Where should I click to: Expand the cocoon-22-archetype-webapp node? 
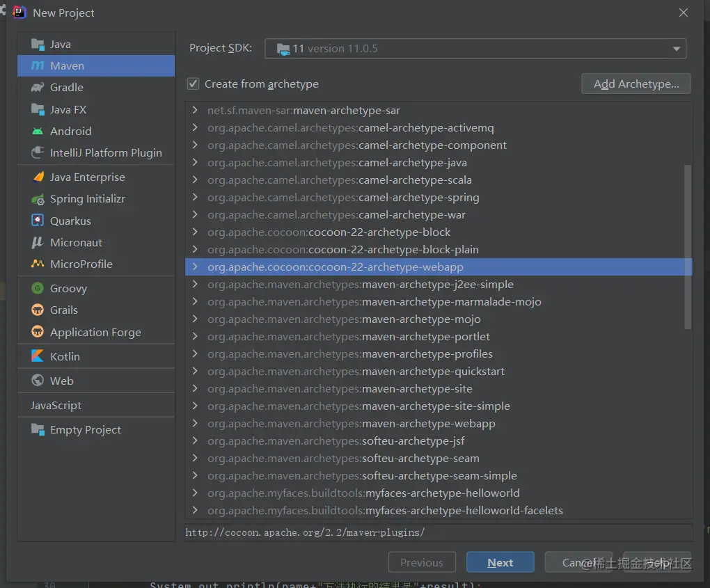195,267
